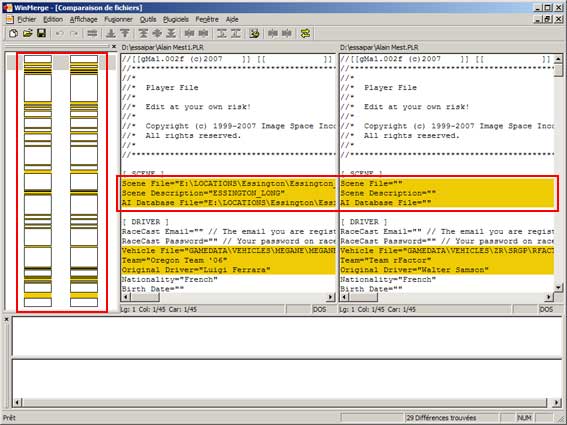Viewport: 567px width, 425px height.
Task: Click left pane horizontal scroll left arrow
Action: click(126, 297)
